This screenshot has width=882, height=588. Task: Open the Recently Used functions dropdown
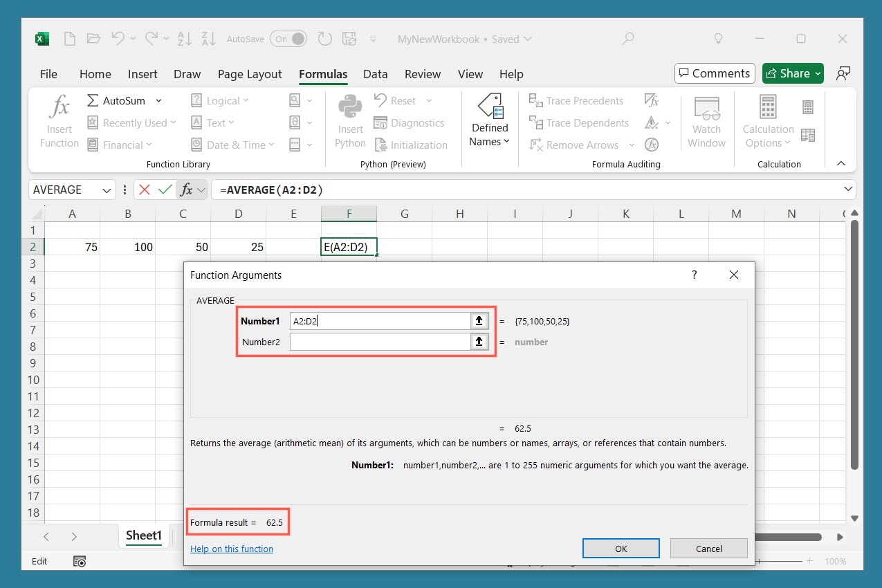pos(131,123)
